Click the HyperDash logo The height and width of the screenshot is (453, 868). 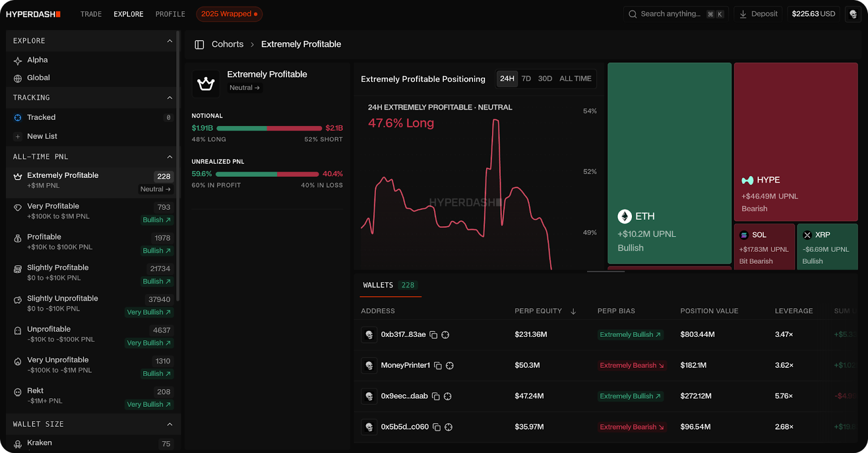tap(33, 14)
